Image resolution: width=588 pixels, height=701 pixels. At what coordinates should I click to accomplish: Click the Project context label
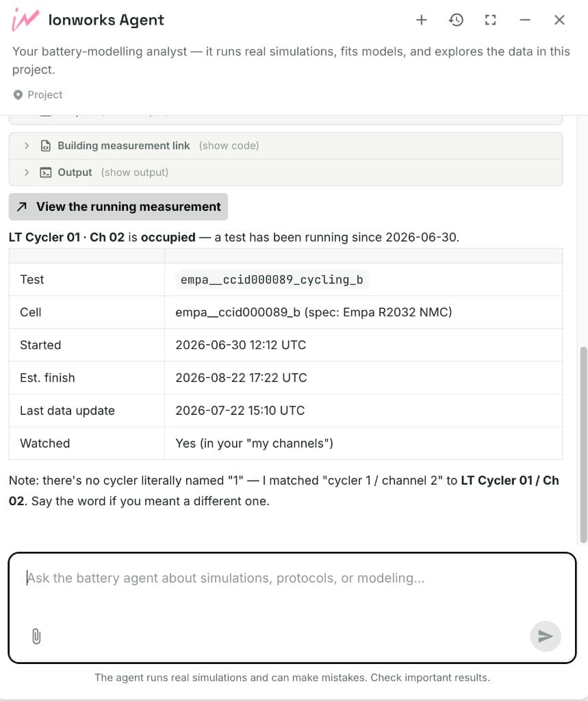(44, 94)
